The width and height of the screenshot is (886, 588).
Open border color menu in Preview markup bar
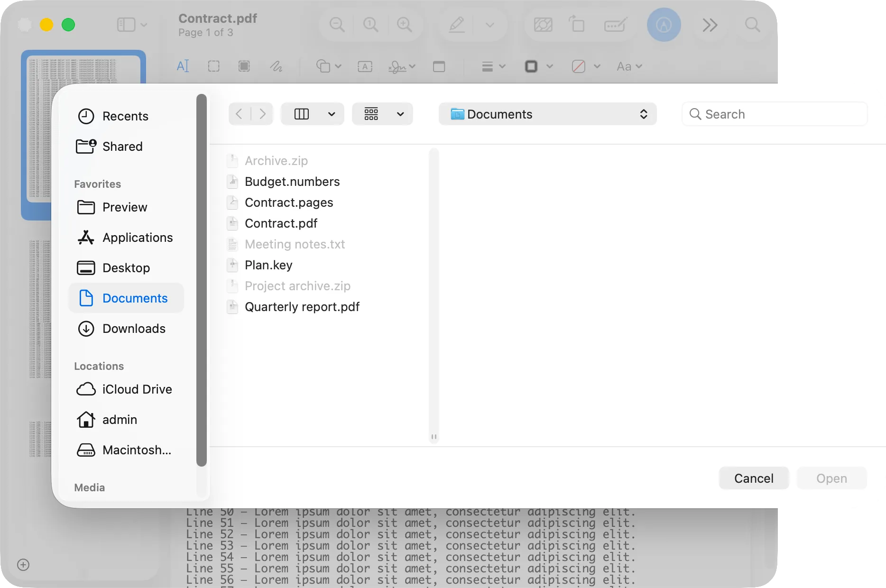pos(539,66)
